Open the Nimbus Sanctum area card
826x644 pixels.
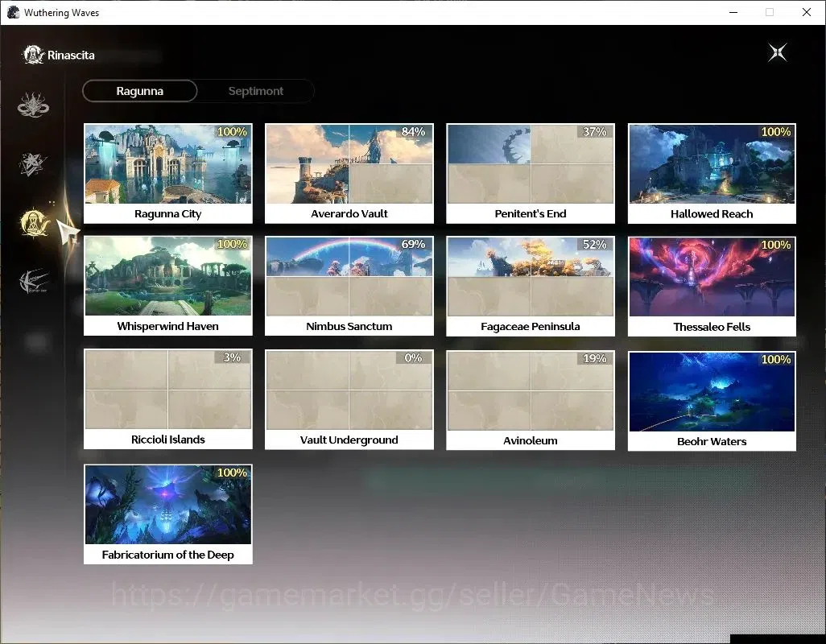click(349, 286)
